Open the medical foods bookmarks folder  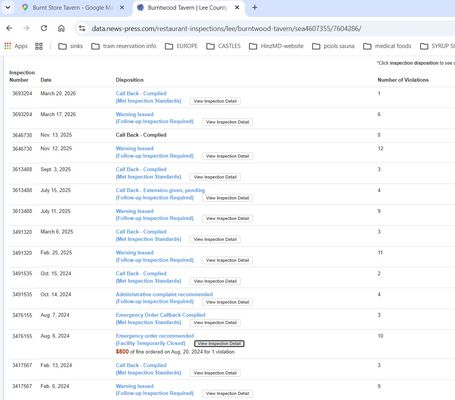click(388, 46)
